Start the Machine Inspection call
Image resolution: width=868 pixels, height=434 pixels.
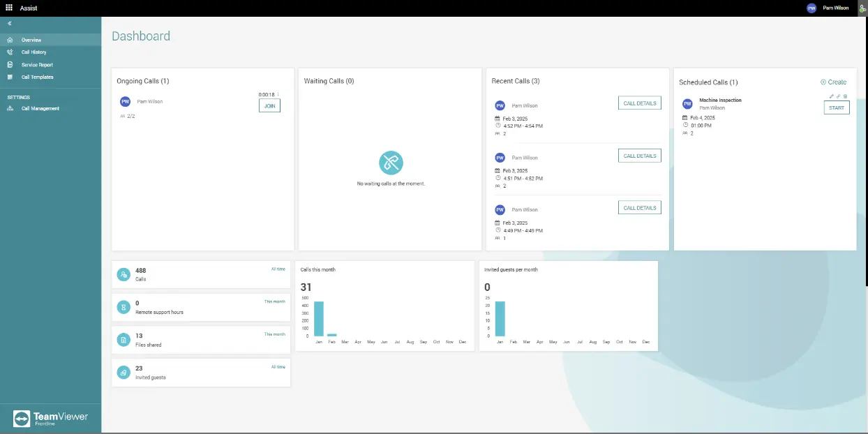pos(837,108)
